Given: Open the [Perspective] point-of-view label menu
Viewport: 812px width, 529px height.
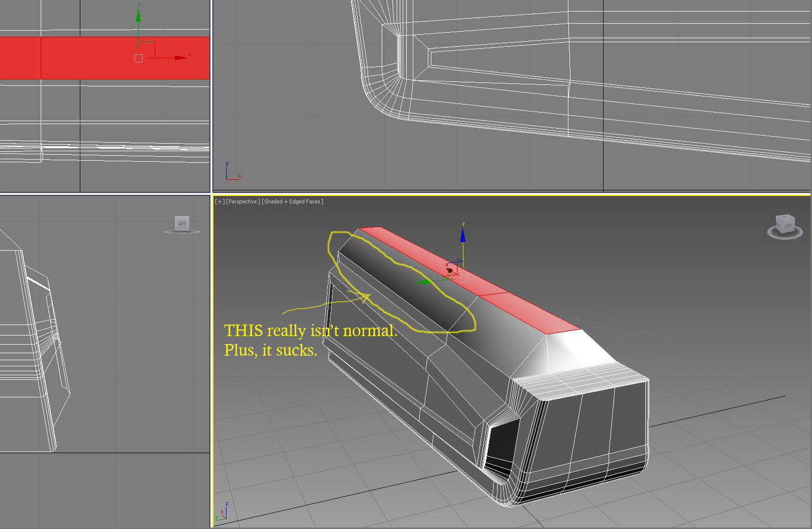Looking at the screenshot, I should pos(243,201).
